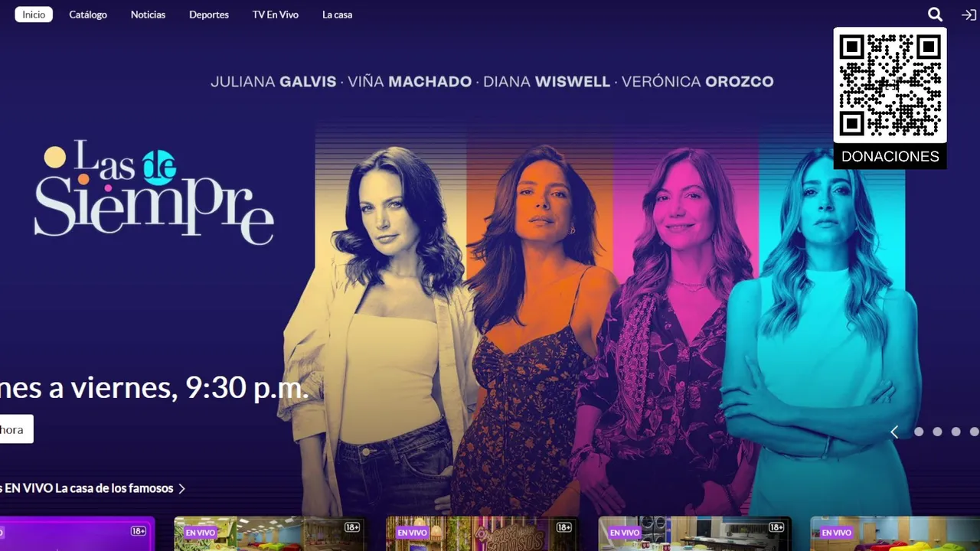Viewport: 980px width, 551px height.
Task: Expand chevron next to La casa de los famosos
Action: [x=181, y=488]
